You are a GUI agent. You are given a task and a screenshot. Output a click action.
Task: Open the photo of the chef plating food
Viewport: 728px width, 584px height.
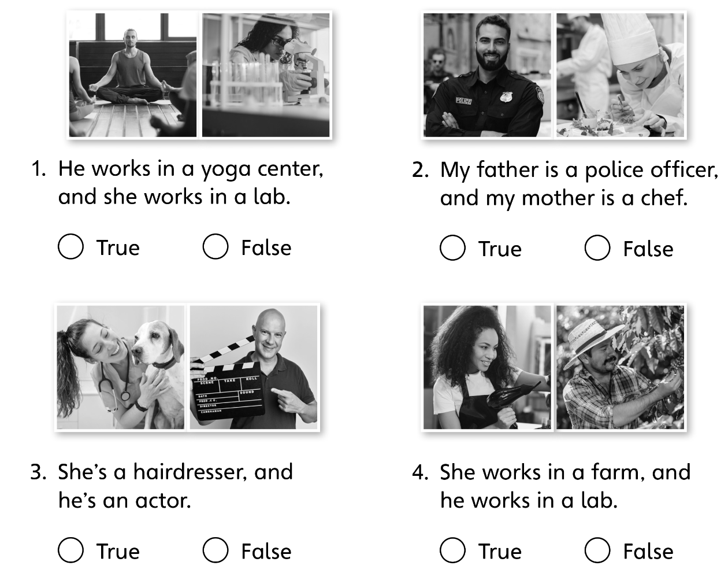coord(621,75)
